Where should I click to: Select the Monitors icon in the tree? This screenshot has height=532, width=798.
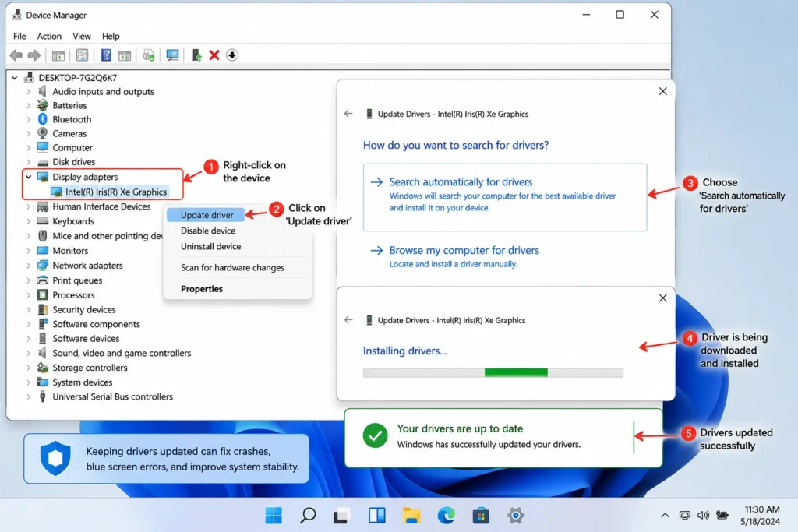(x=43, y=250)
